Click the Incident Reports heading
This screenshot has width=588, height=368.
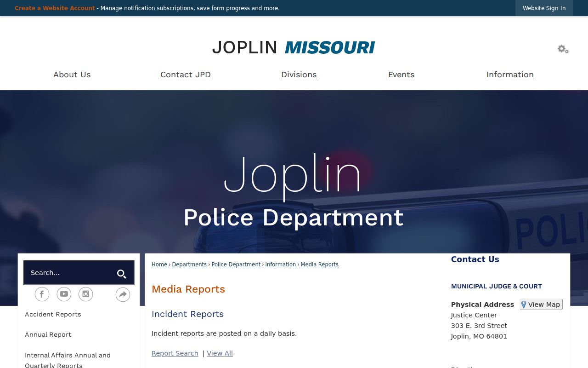[x=187, y=314]
